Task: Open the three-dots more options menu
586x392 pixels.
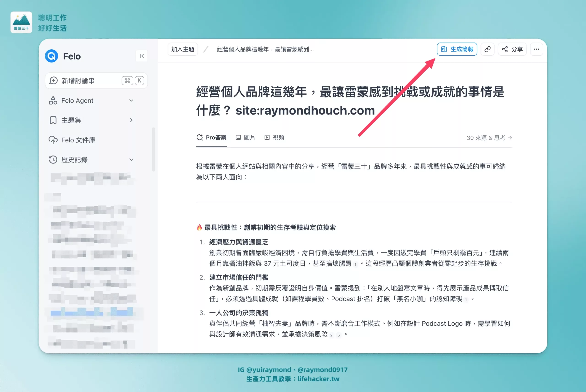Action: (x=537, y=49)
